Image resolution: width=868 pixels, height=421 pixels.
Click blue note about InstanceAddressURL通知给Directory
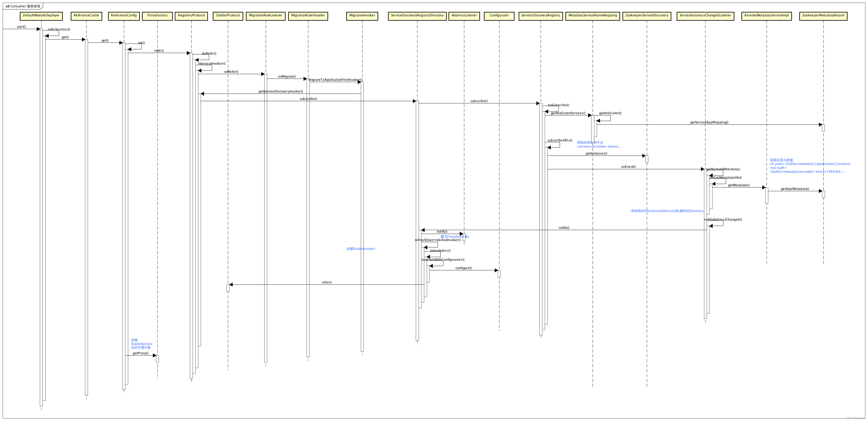click(667, 211)
